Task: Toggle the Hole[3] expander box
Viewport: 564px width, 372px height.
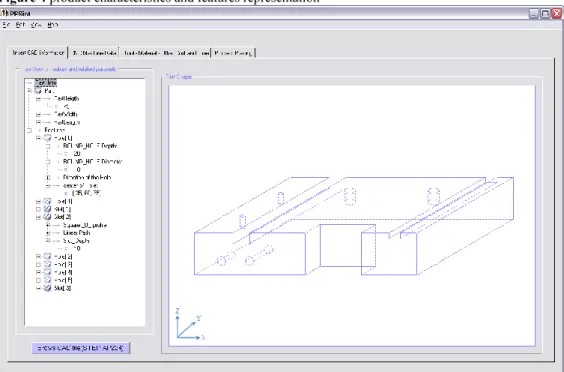Action: click(x=38, y=264)
